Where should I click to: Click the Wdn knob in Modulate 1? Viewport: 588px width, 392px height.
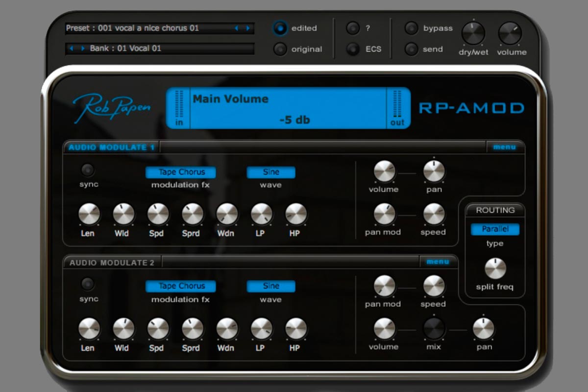(x=227, y=214)
